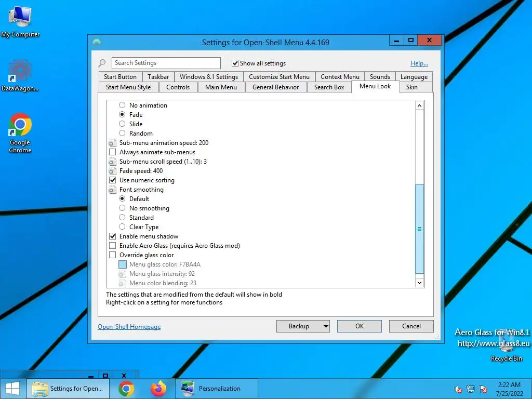
Task: Click the muted volume tray icon
Action: [x=458, y=389]
